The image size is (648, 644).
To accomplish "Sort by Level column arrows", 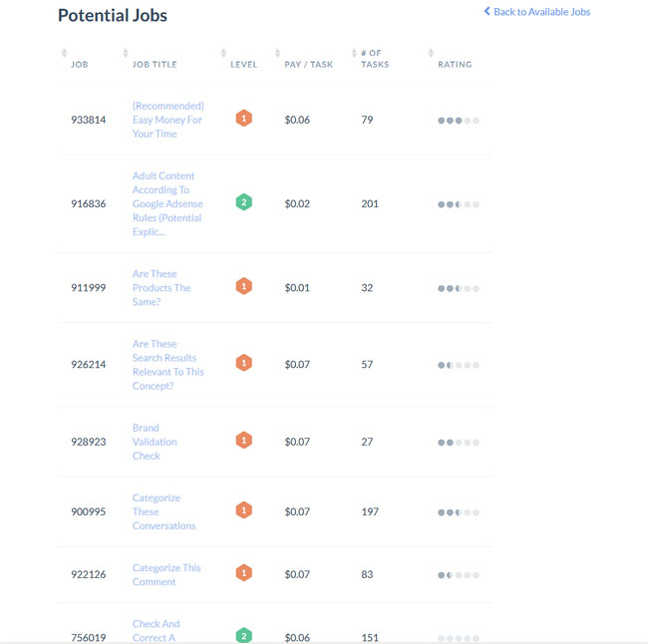I will coord(223,53).
